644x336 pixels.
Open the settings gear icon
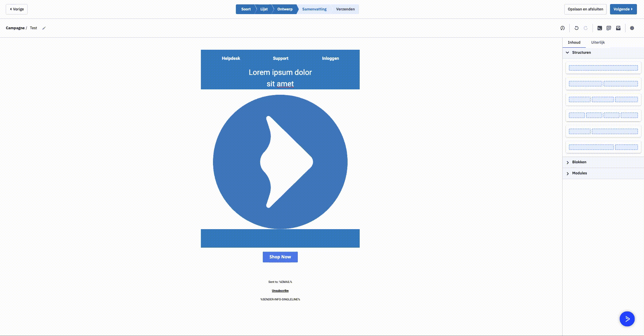(x=632, y=28)
